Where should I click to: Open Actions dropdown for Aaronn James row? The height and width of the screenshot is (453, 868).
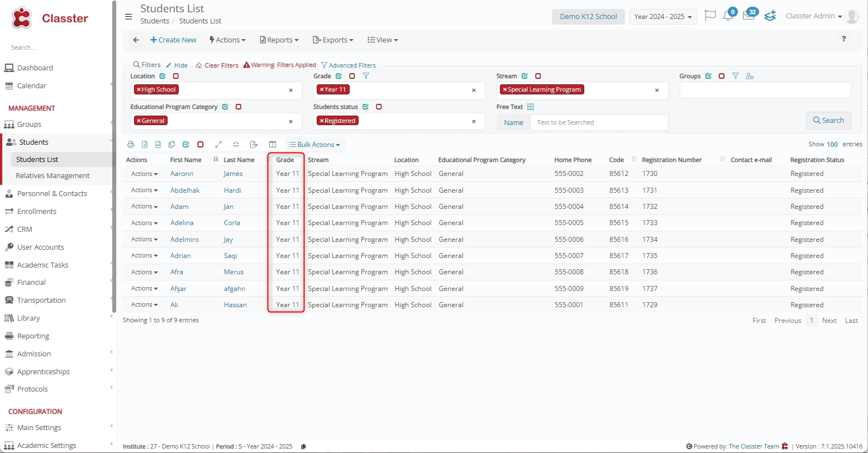[144, 174]
